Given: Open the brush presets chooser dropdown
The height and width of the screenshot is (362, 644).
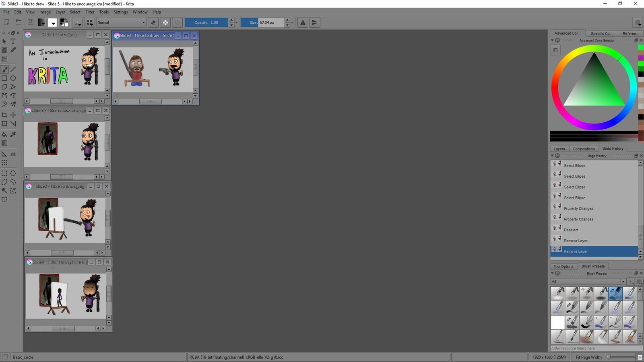Looking at the screenshot, I should [x=90, y=23].
